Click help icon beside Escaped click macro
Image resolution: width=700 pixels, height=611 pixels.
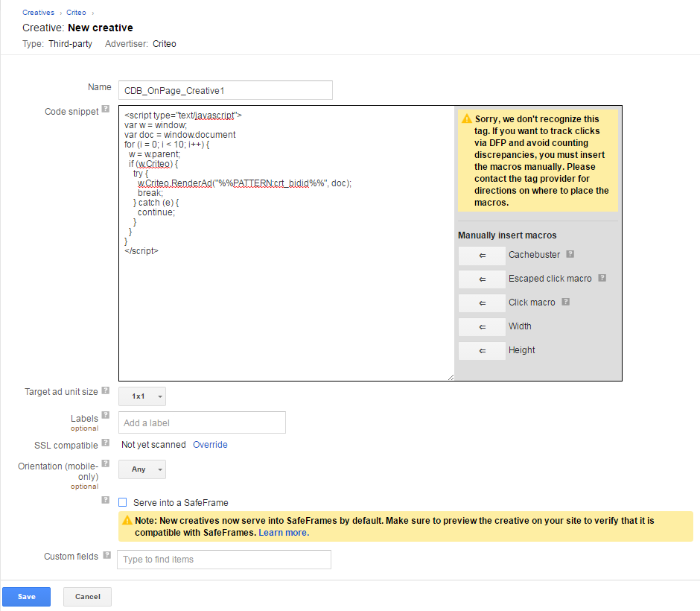[x=602, y=278]
